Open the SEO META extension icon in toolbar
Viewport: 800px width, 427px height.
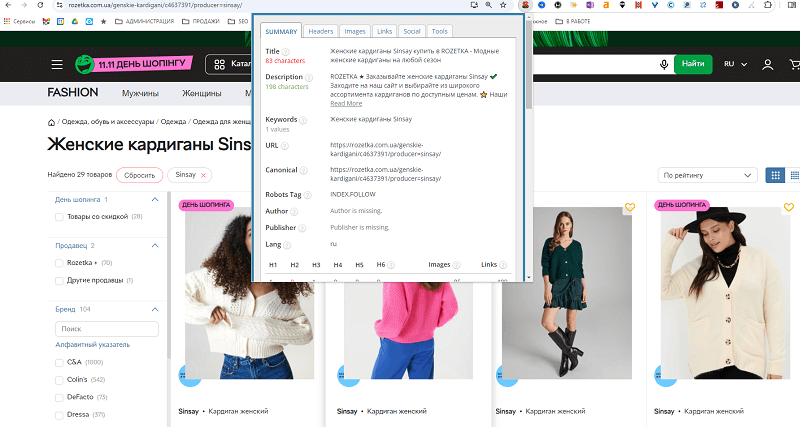click(524, 5)
